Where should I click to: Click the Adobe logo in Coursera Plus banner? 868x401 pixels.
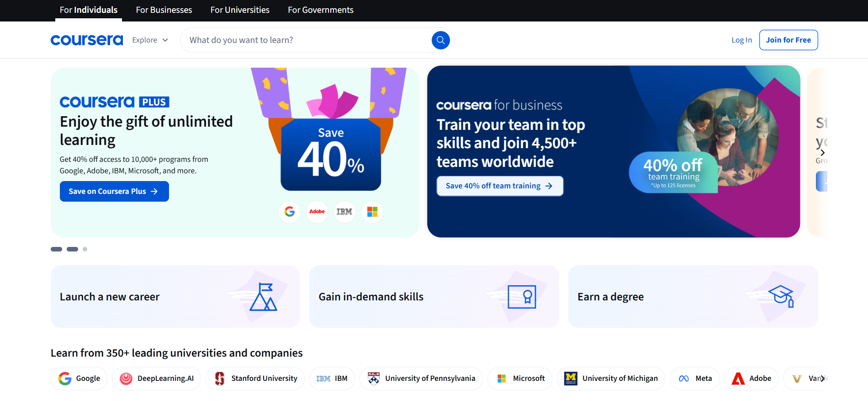pos(317,212)
